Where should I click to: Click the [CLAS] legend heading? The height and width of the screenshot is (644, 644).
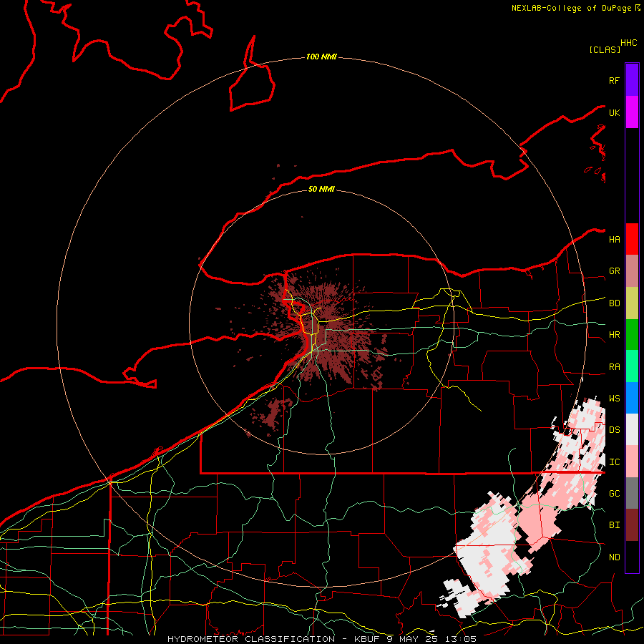point(605,49)
